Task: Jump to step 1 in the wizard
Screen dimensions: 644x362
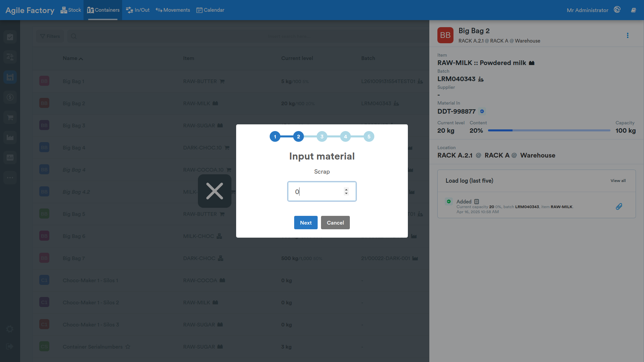Action: (275, 136)
